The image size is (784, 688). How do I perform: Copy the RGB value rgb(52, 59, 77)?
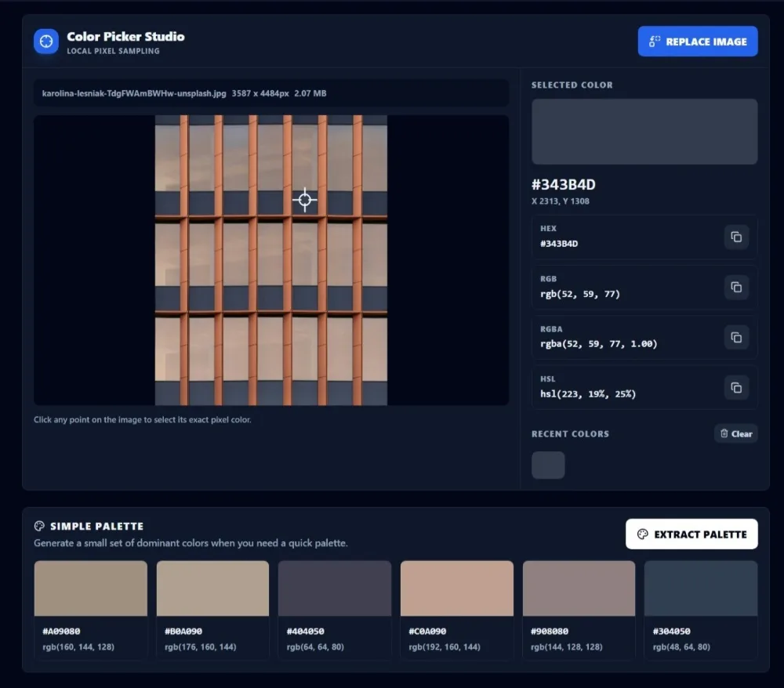click(736, 288)
